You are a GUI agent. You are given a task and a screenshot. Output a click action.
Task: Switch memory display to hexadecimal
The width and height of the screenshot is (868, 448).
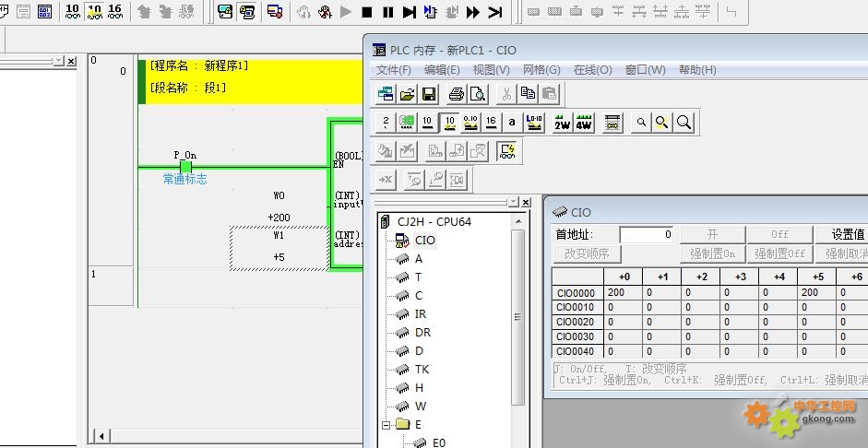coord(491,123)
